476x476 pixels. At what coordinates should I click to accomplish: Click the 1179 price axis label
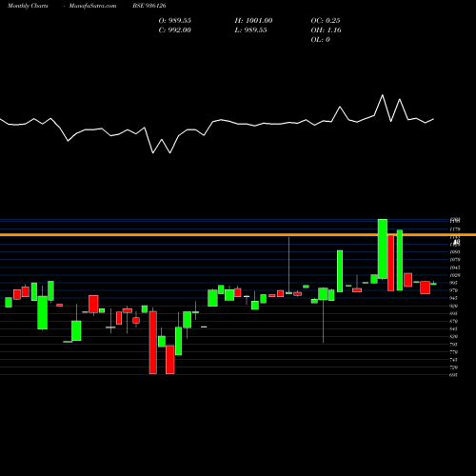point(455,229)
